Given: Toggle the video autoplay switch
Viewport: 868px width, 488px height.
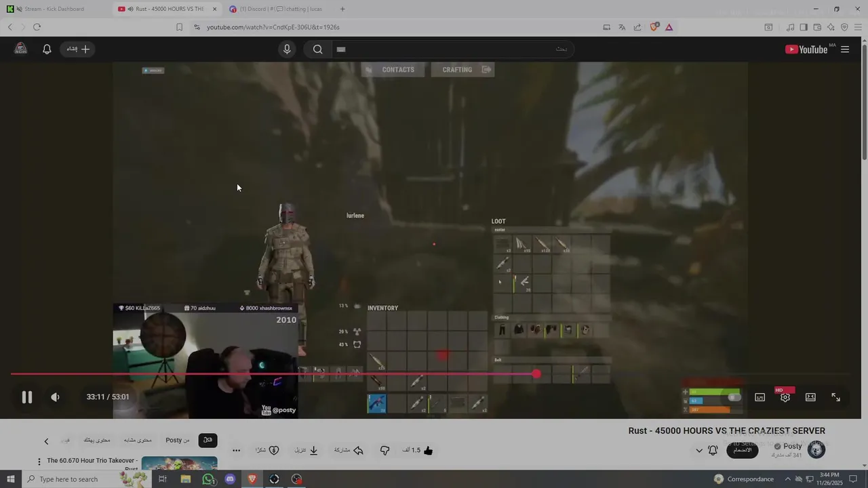Looking at the screenshot, I should [734, 397].
